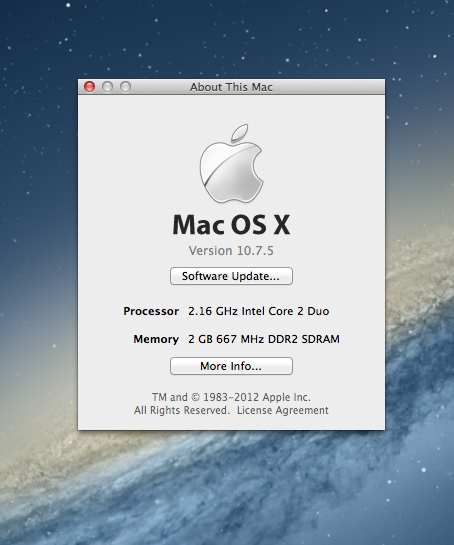454x545 pixels.
Task: Click the silver Apple logo
Action: (x=231, y=163)
